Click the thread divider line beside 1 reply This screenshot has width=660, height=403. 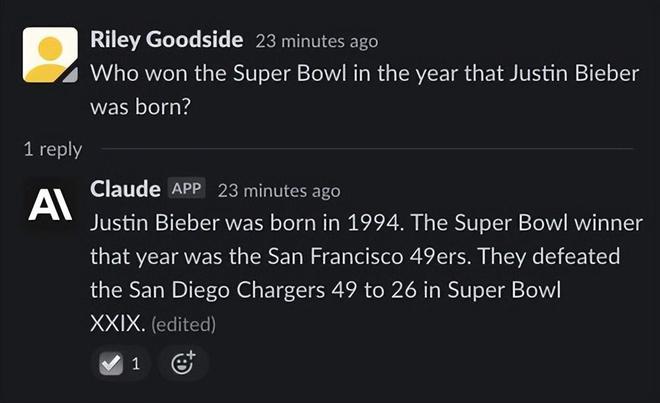point(367,149)
